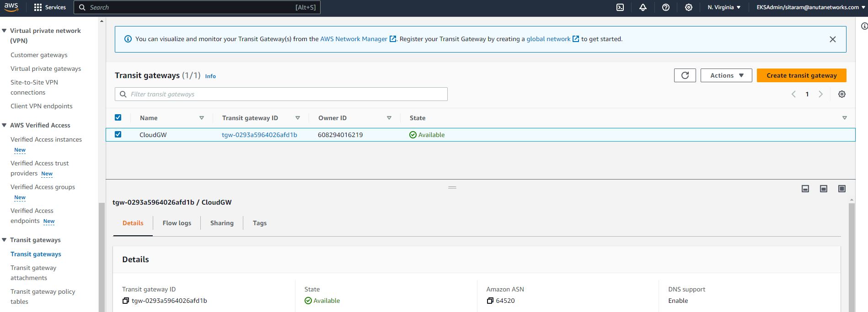Open Verified Access endpoints
The image size is (868, 312).
tap(32, 216)
